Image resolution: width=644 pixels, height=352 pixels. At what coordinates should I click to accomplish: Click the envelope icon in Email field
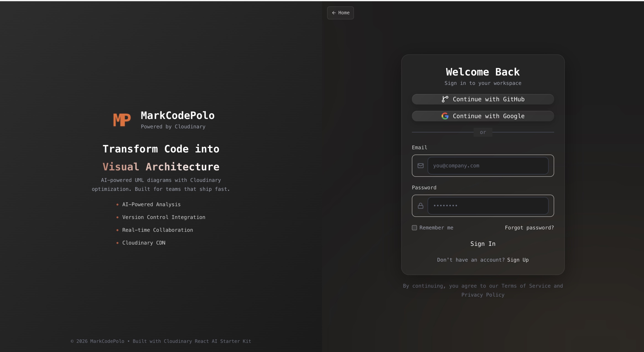click(x=421, y=166)
